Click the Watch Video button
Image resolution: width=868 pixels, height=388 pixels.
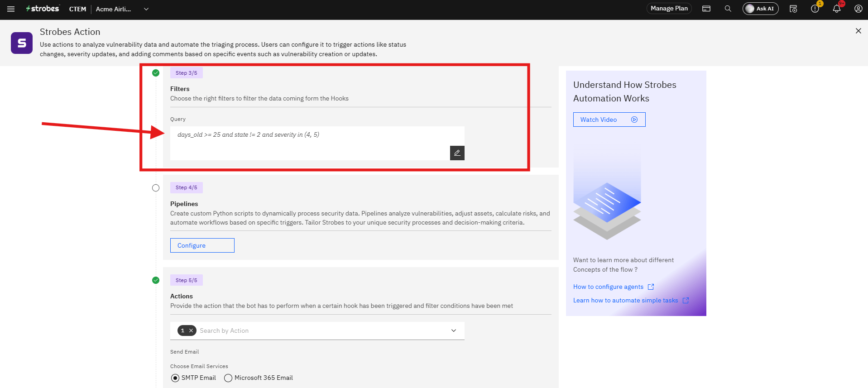pos(609,120)
